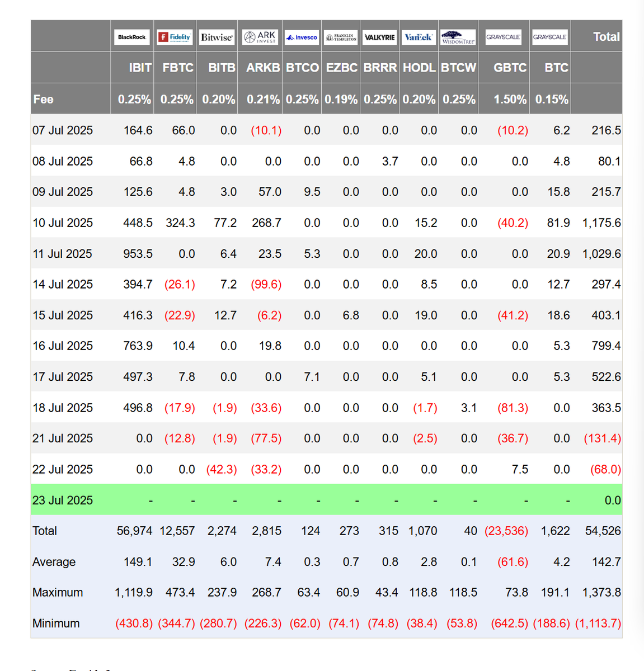Click the 54,526 grand total
Image resolution: width=644 pixels, height=671 pixels.
[x=603, y=531]
